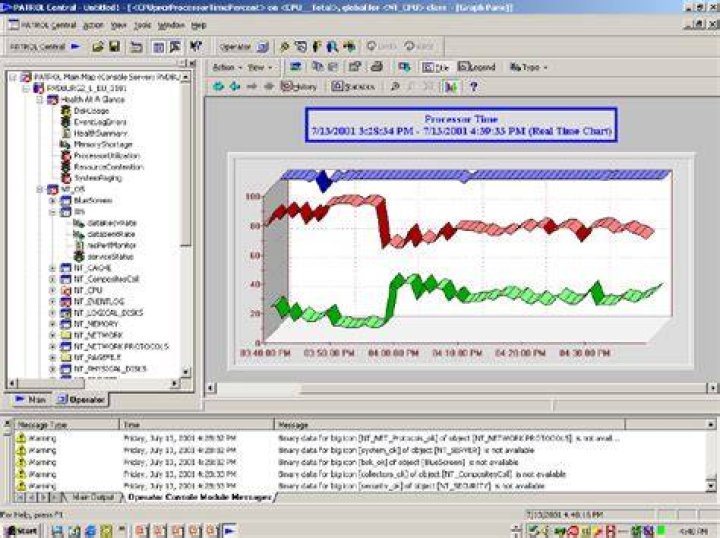This screenshot has width=720, height=538.
Task: Expand the NT_NETWORK PROTOCOLS tree node
Action: (52, 346)
